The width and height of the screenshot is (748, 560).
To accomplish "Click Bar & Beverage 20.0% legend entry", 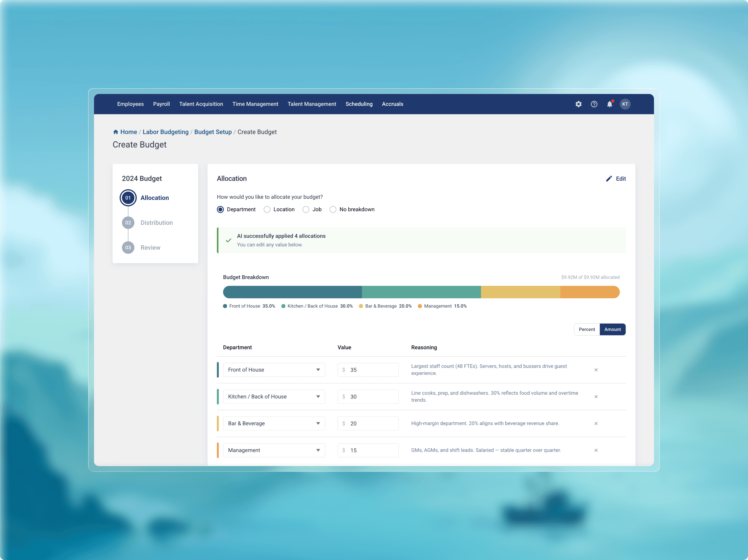I will click(386, 306).
